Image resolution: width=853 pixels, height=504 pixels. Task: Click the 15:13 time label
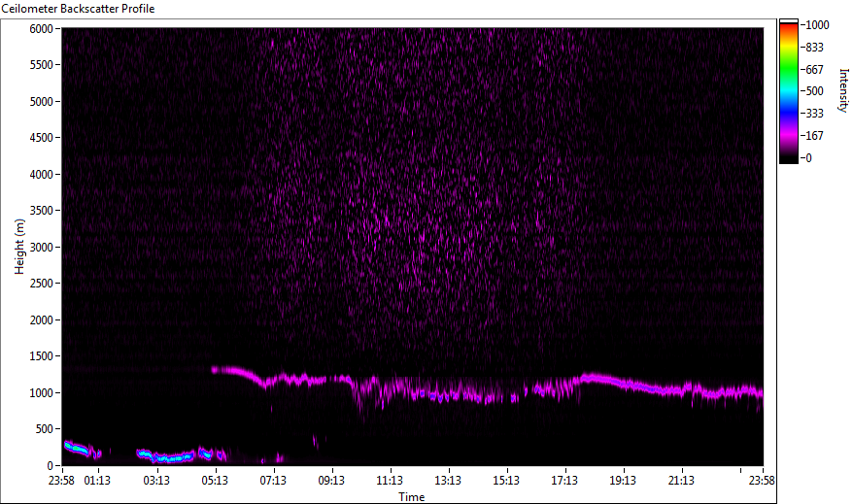click(x=506, y=480)
